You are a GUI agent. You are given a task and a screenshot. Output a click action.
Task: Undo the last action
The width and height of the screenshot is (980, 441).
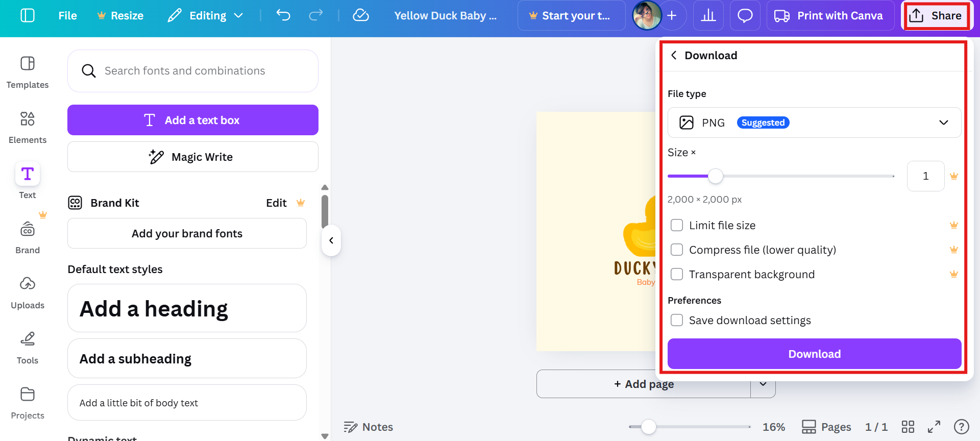pyautogui.click(x=283, y=15)
